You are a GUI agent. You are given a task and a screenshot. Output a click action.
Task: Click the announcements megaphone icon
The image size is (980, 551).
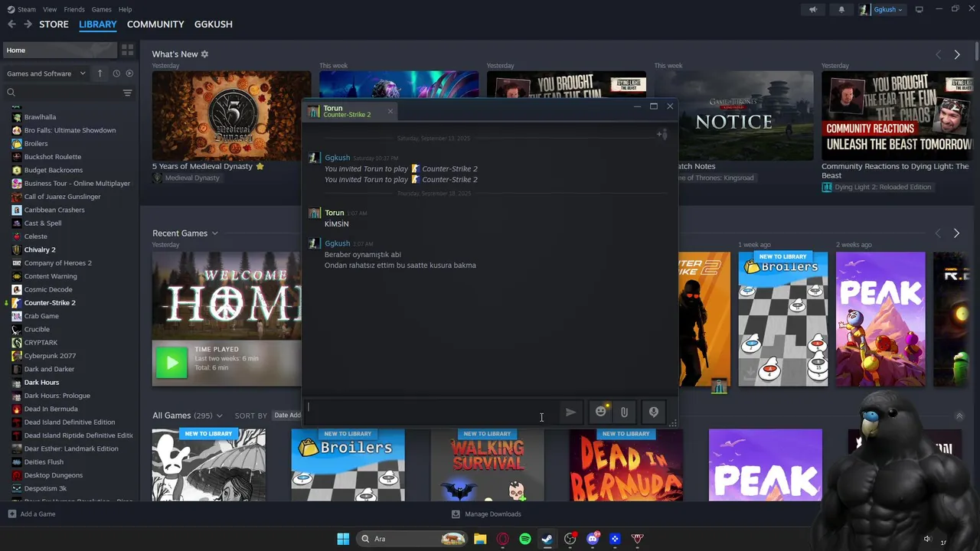(813, 9)
